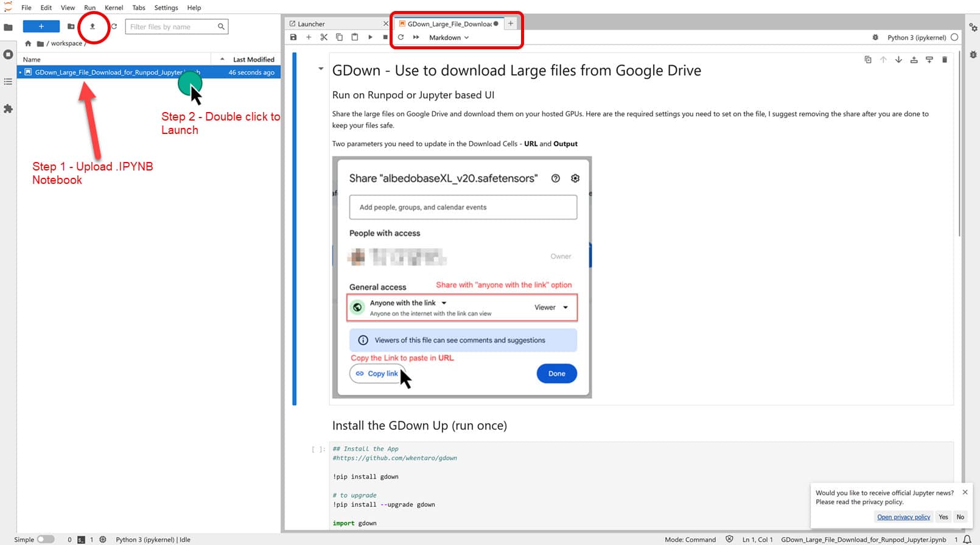Click the kernel status circle indicator
Viewport: 980px width, 545px height.
pos(954,37)
